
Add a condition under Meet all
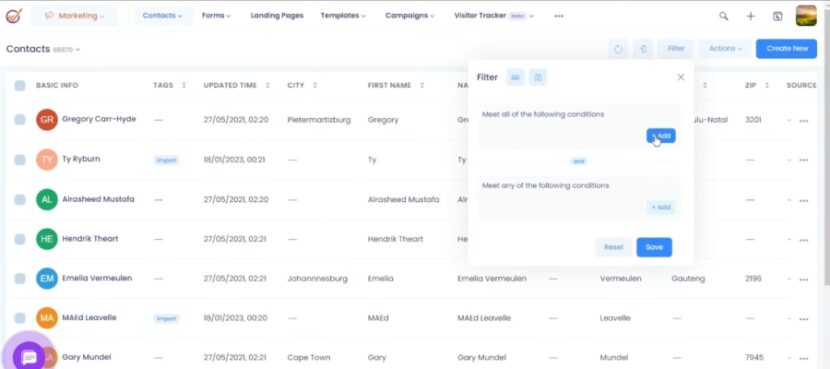point(661,136)
